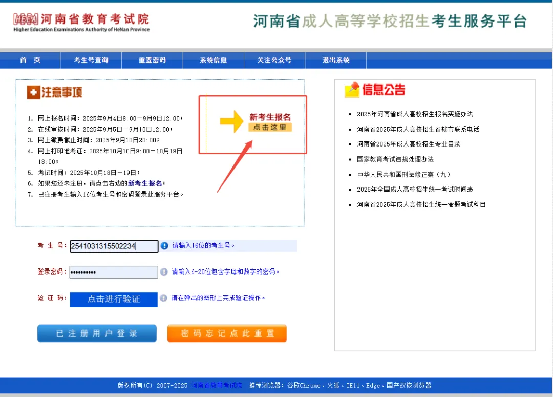
Task: Click the 信息公告 heading
Action: point(384,90)
